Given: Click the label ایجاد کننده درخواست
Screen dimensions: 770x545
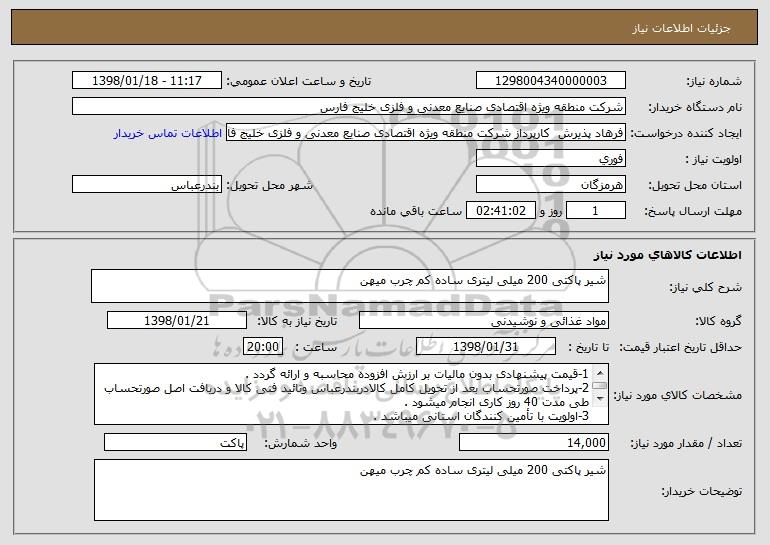Looking at the screenshot, I should [686, 134].
